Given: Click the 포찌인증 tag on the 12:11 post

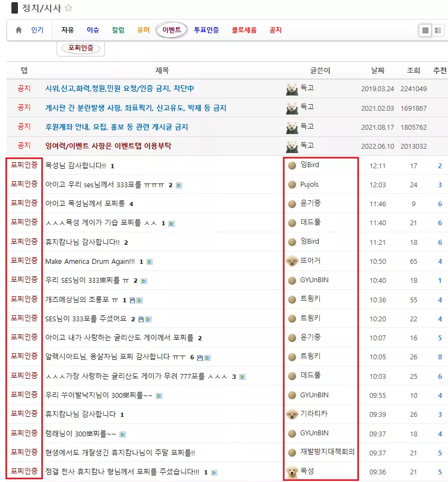Looking at the screenshot, I should [x=24, y=166].
